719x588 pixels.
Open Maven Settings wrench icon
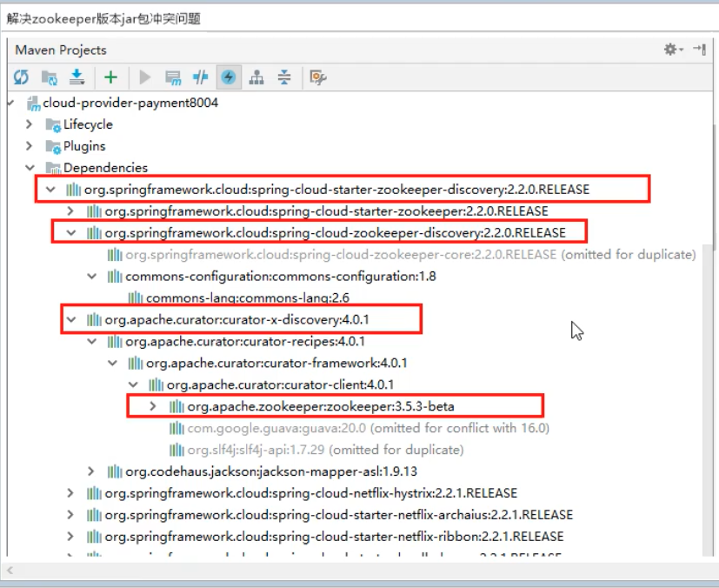point(318,77)
